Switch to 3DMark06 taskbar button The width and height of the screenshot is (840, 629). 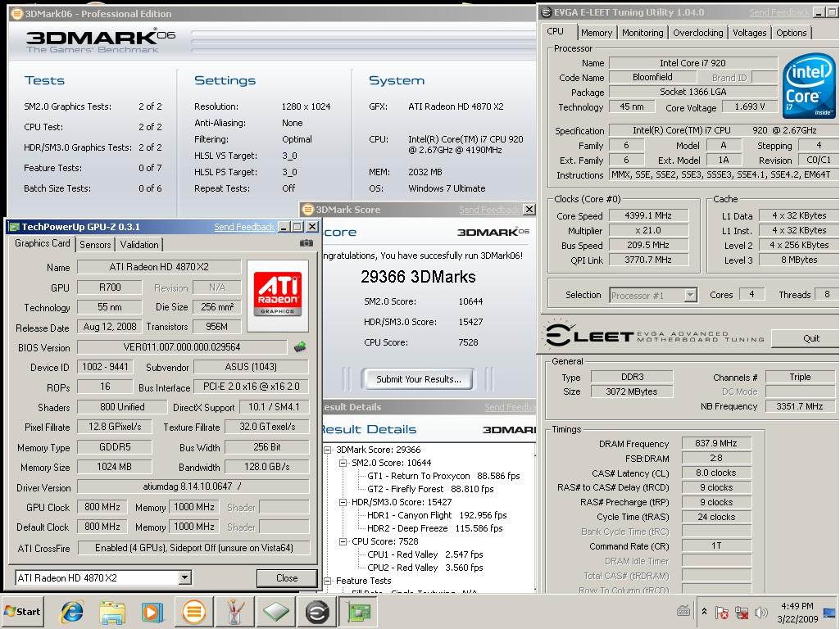[194, 611]
